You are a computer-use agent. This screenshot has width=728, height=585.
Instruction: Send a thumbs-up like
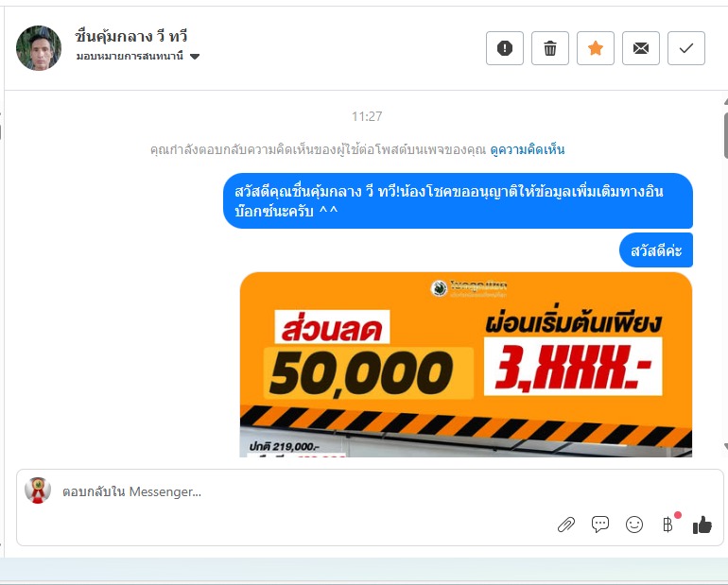pyautogui.click(x=702, y=525)
